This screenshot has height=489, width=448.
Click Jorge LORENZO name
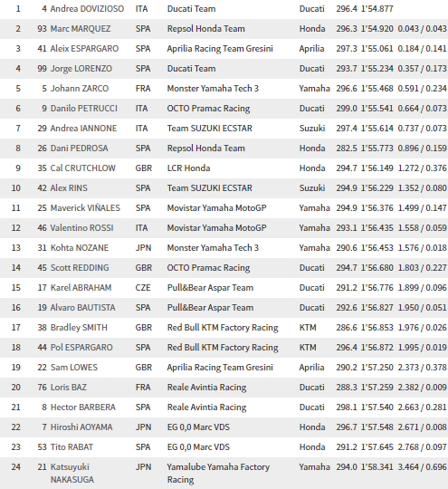[x=81, y=69]
